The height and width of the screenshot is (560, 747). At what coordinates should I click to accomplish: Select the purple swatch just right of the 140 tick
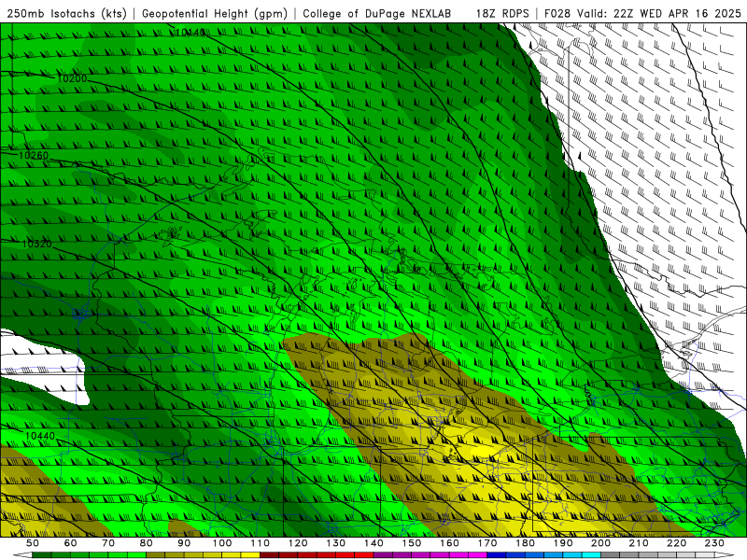coord(383,555)
